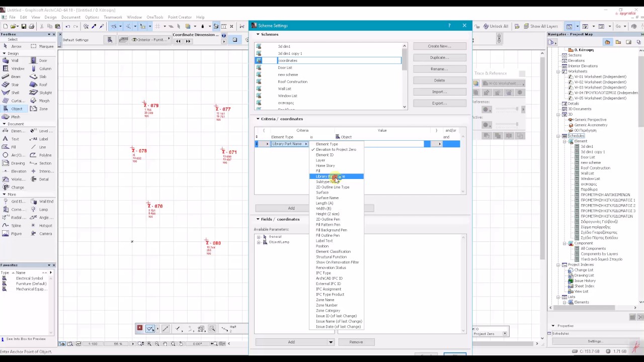Choose Home Story from criteria list

[x=336, y=165]
